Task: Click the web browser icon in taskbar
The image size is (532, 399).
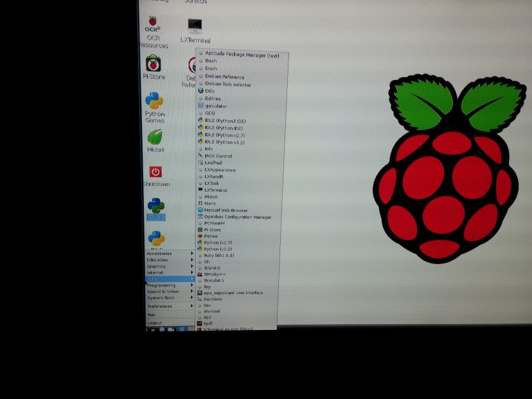Action: coord(162,329)
